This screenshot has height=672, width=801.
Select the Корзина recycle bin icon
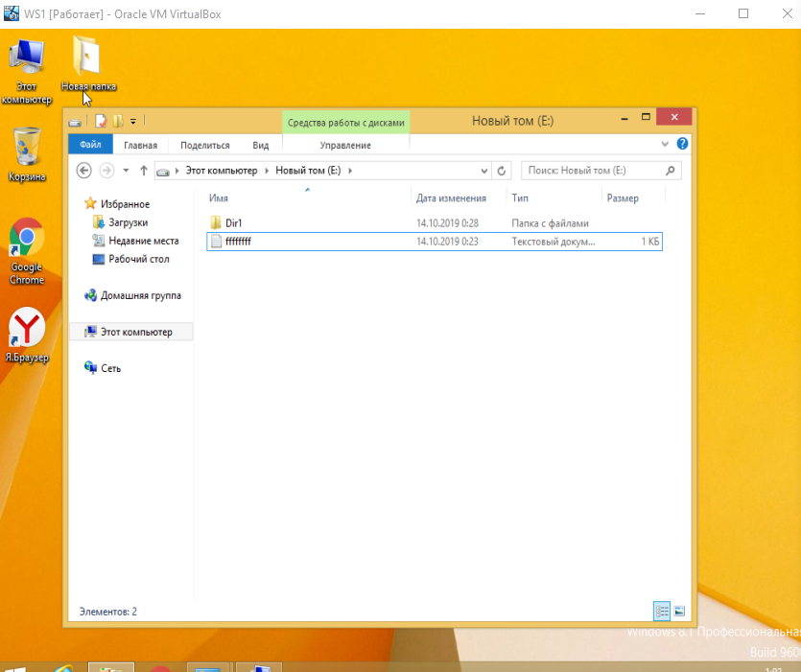coord(27,149)
